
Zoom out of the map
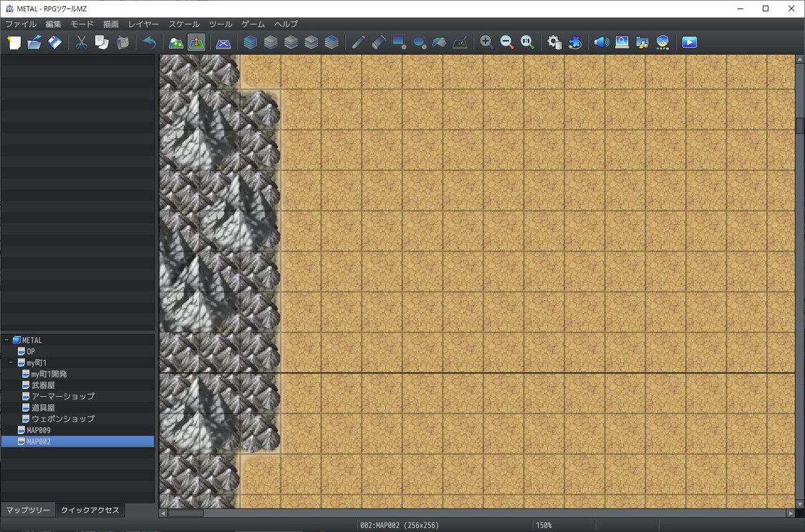click(x=507, y=42)
